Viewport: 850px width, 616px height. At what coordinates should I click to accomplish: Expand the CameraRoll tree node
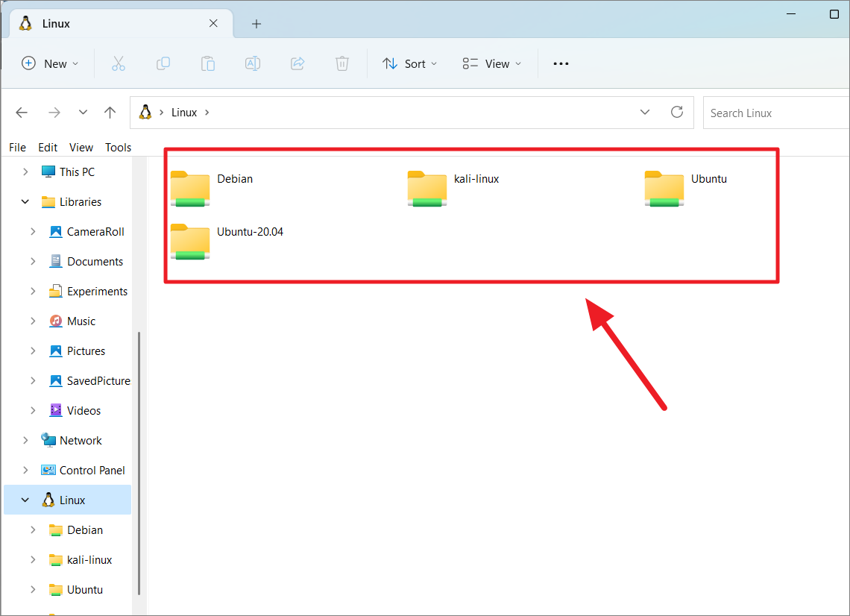coord(33,231)
